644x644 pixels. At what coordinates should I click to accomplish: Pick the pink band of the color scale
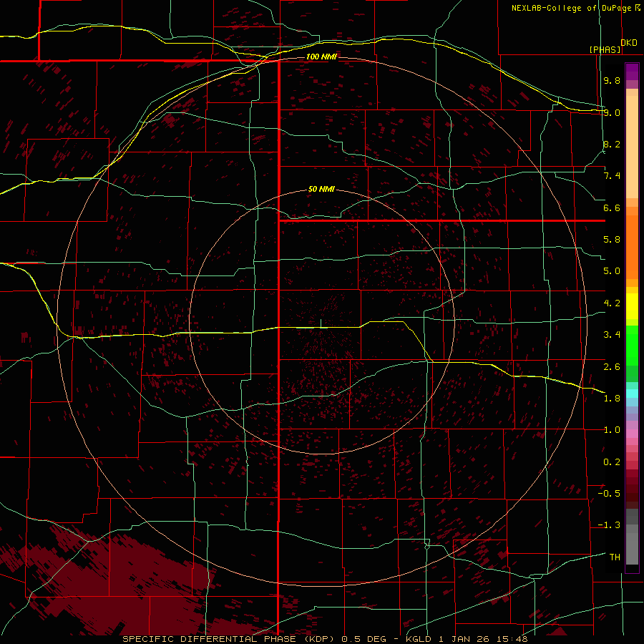tap(632, 434)
